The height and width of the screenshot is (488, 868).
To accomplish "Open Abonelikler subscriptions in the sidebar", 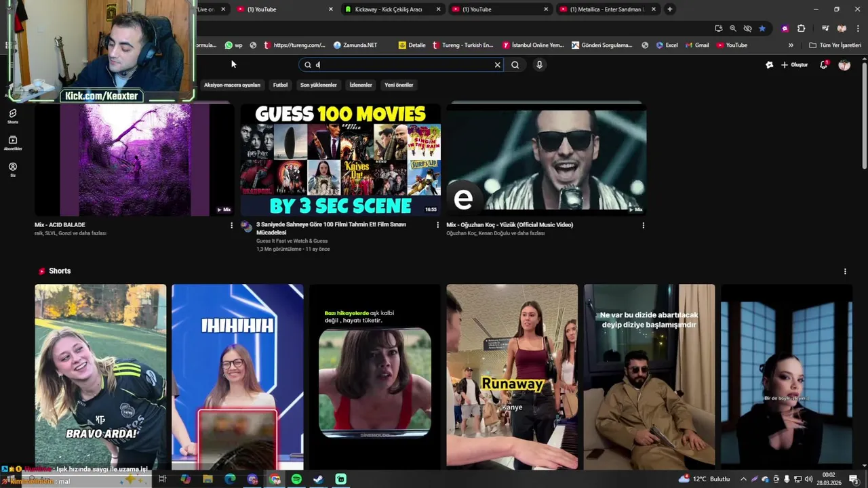I will [13, 143].
